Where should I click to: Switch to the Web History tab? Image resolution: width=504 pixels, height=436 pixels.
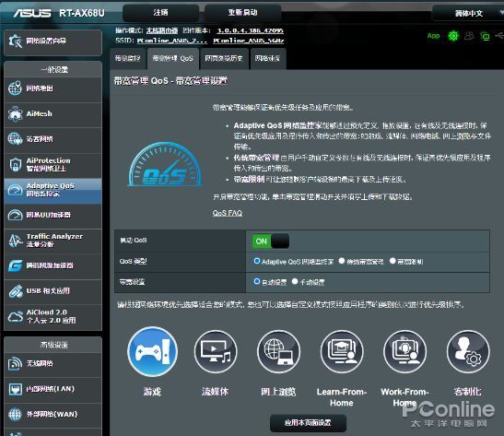coord(224,58)
